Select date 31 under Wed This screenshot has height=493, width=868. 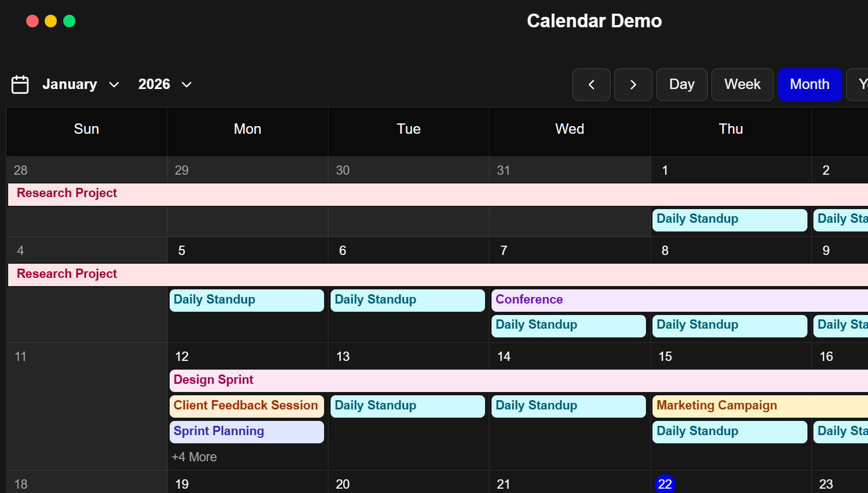pyautogui.click(x=504, y=170)
